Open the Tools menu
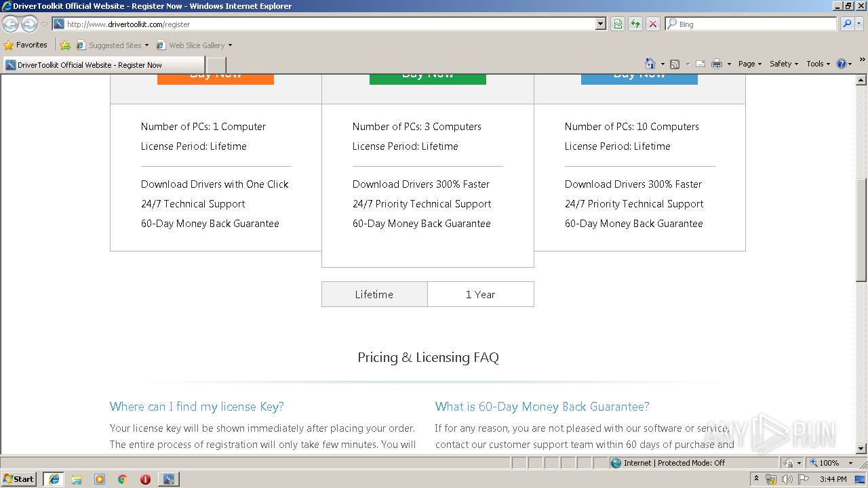868x488 pixels. click(818, 64)
